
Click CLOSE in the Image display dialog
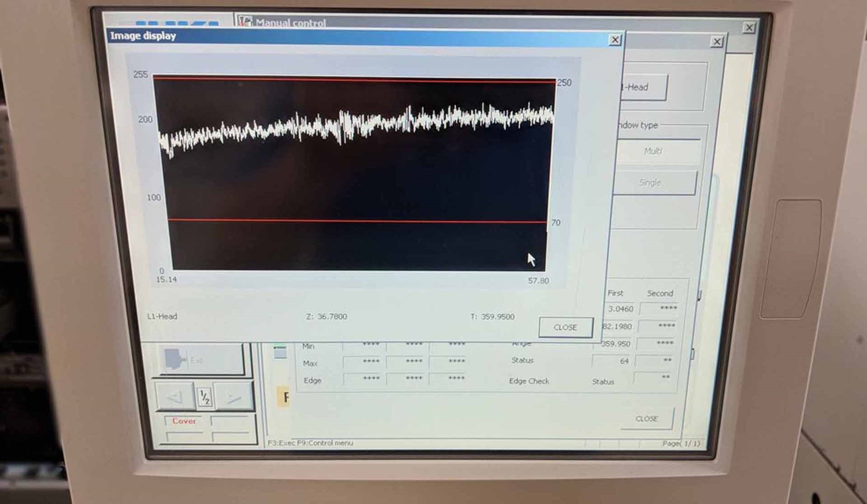[x=565, y=327]
